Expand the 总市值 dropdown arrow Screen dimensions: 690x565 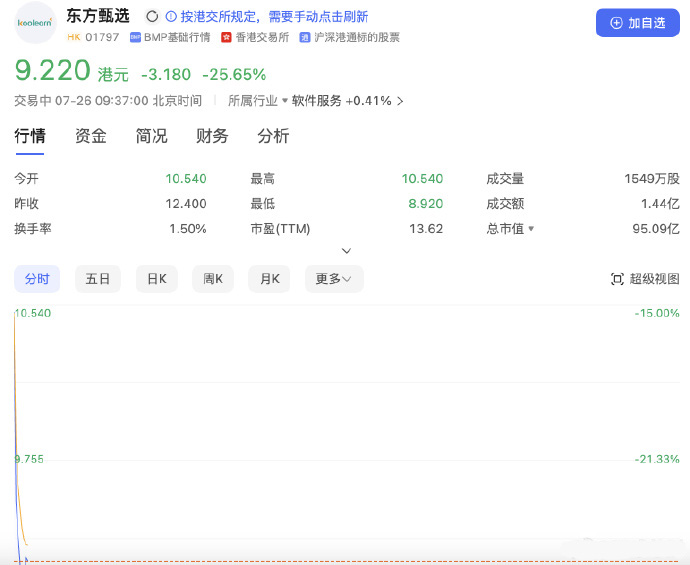pyautogui.click(x=531, y=228)
